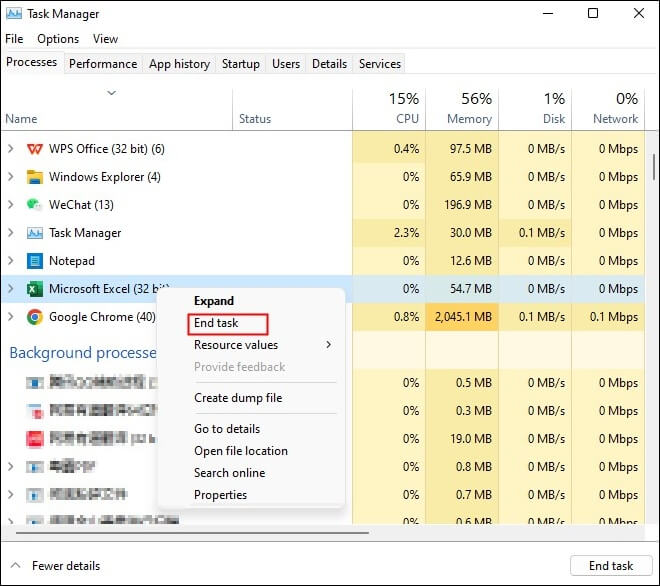Click the Windows Explorer folder icon
Viewport: 660px width, 586px height.
pos(34,177)
